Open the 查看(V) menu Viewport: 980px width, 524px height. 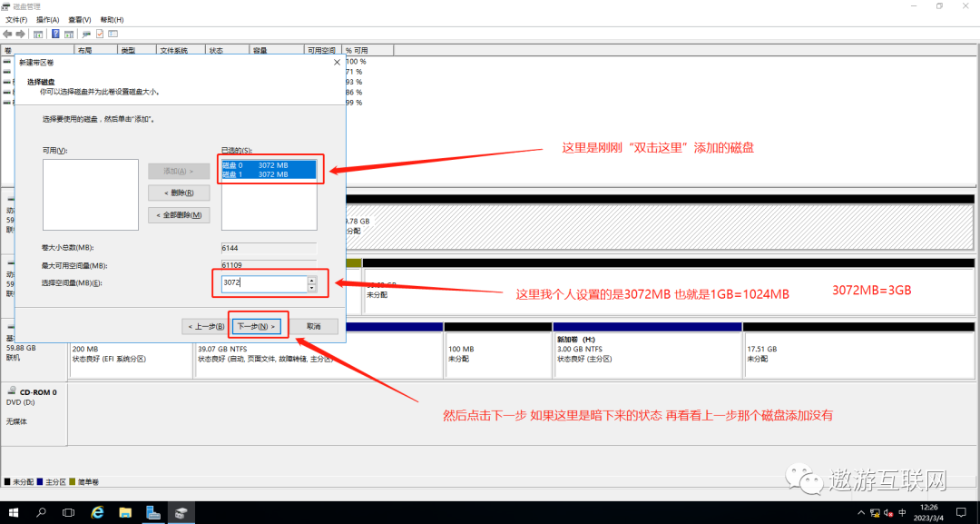pyautogui.click(x=79, y=20)
